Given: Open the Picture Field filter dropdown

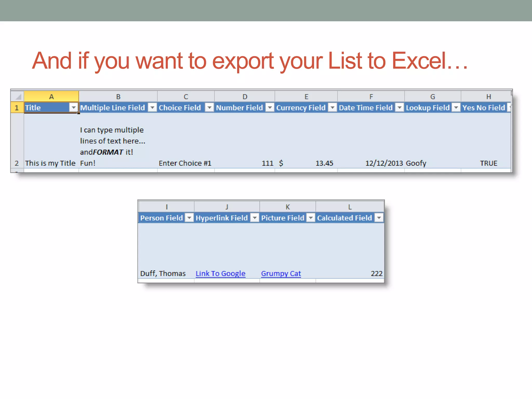Looking at the screenshot, I should coord(311,217).
